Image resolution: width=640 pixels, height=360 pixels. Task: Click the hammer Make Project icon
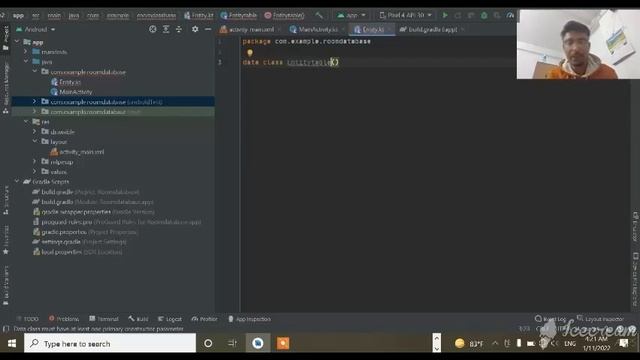click(x=319, y=16)
